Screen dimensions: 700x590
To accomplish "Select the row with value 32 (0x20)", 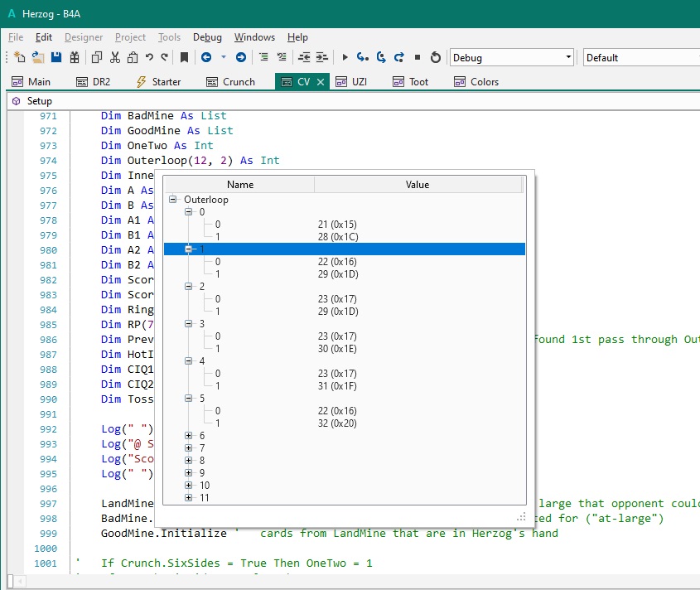I will [x=336, y=423].
